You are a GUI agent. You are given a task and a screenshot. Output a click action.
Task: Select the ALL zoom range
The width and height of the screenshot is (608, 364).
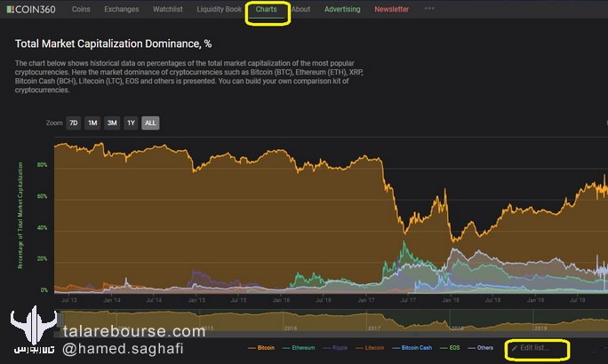point(150,123)
